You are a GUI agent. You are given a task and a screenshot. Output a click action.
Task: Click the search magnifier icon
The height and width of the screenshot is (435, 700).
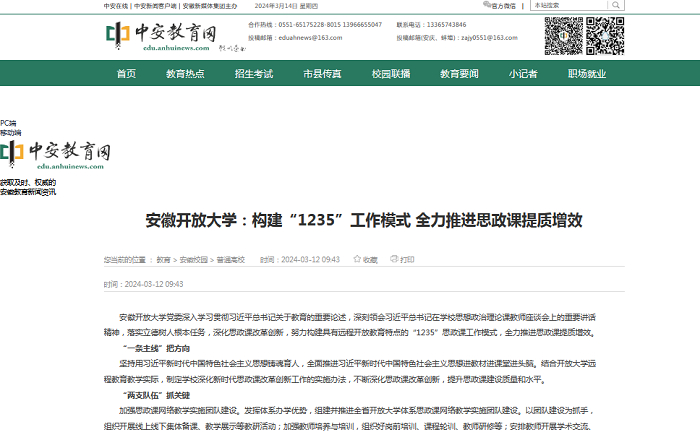point(616,5)
